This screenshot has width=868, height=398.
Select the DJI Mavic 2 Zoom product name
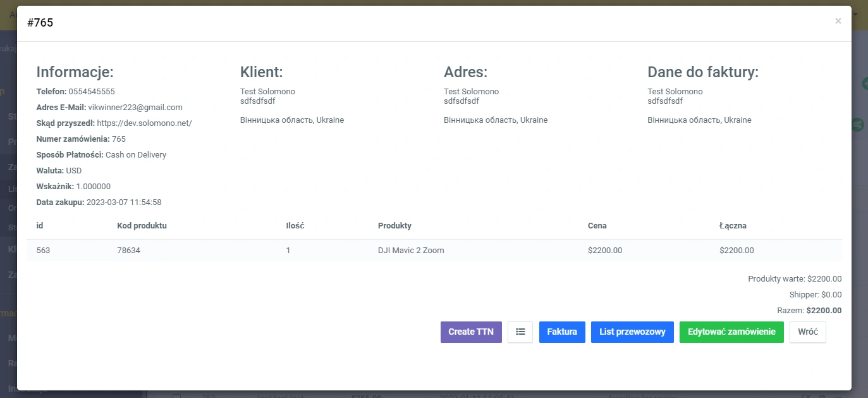pyautogui.click(x=411, y=251)
